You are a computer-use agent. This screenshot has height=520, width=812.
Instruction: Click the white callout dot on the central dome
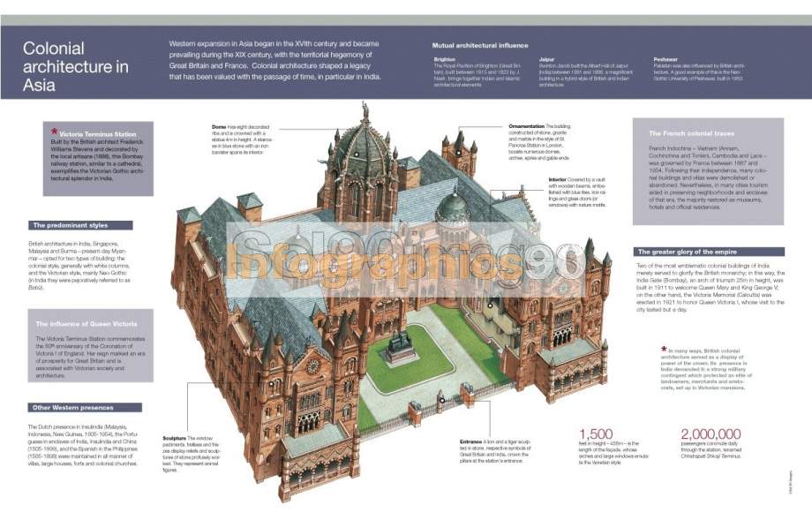(357, 154)
